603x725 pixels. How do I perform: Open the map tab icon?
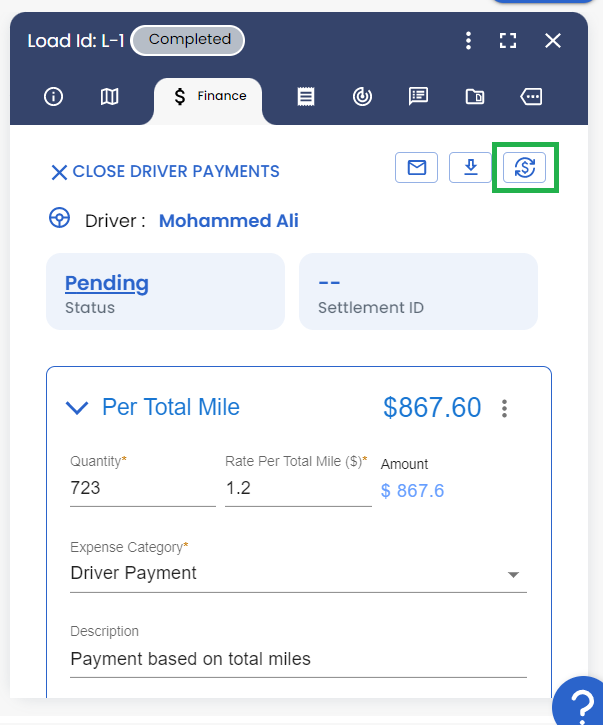pyautogui.click(x=110, y=97)
